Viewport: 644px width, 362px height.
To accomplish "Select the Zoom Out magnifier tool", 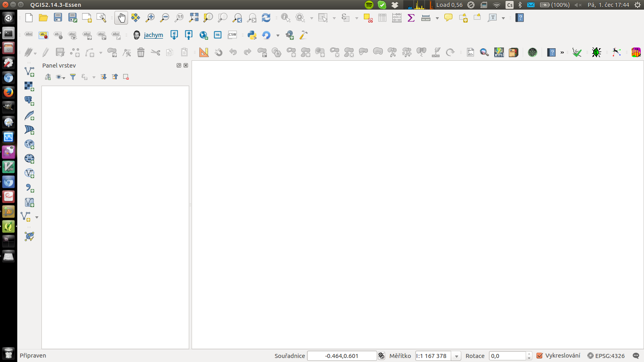I will [165, 18].
